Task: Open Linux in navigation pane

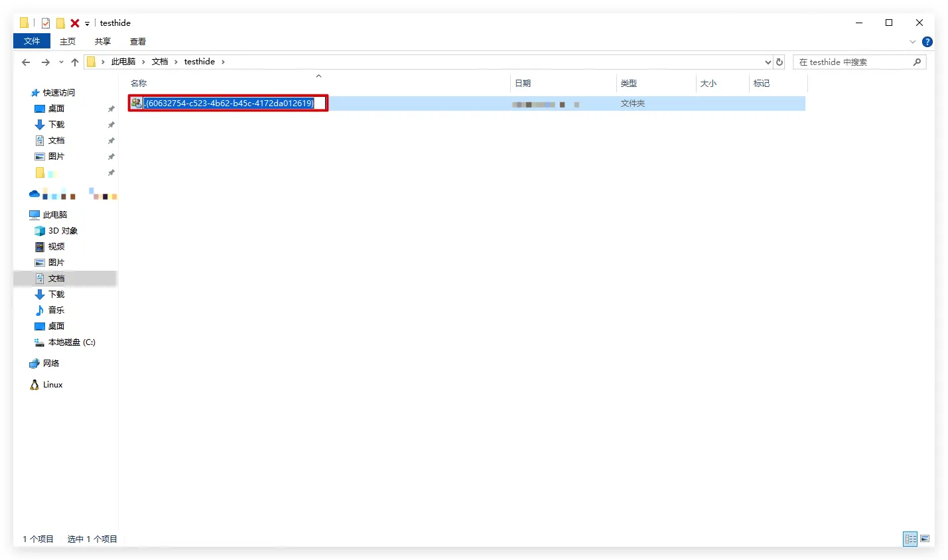Action: point(52,385)
